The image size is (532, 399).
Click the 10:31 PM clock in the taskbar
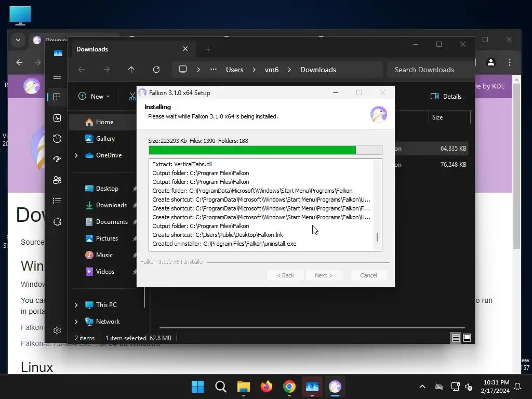click(x=495, y=387)
